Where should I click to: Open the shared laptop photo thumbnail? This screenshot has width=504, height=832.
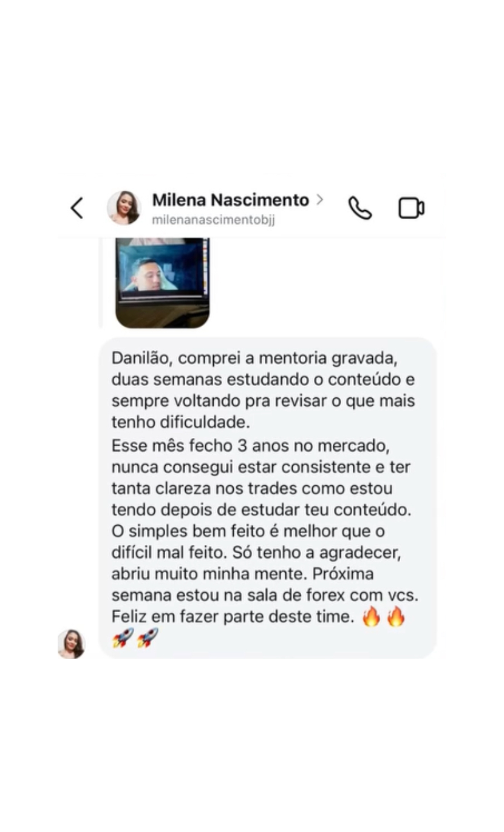click(162, 283)
